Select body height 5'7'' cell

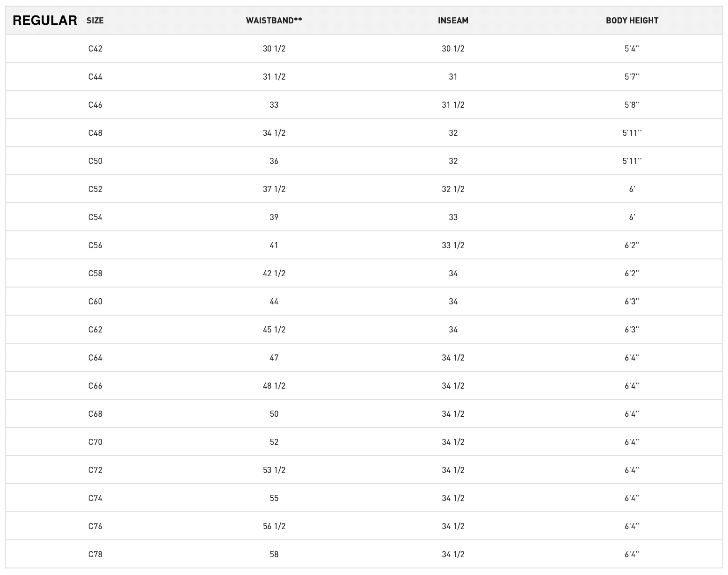[x=632, y=77]
